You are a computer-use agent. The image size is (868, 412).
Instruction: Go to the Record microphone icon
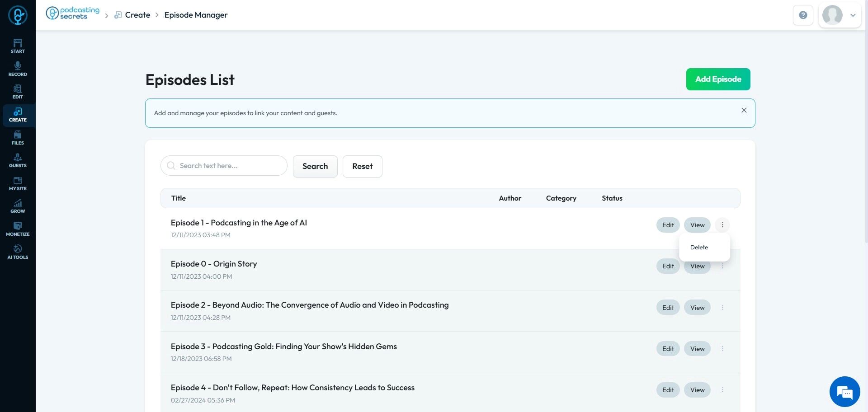point(18,69)
